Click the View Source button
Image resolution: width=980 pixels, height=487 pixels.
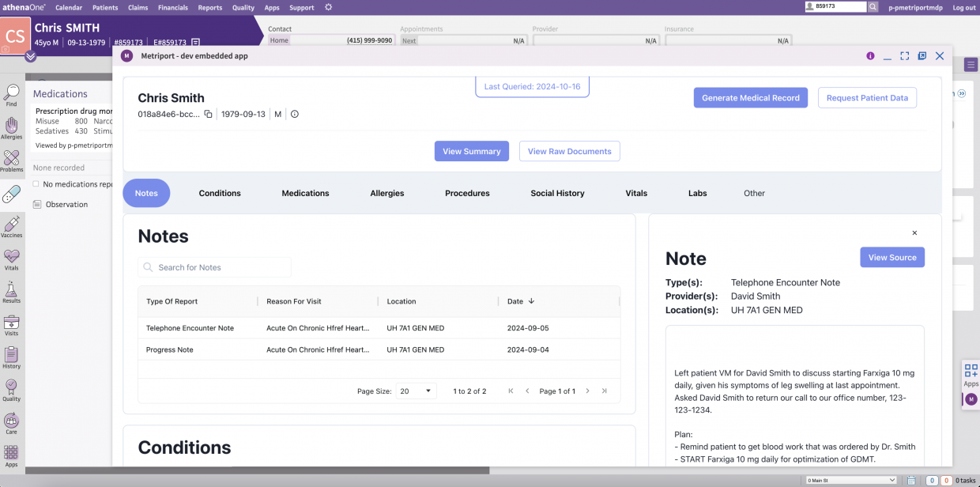click(x=892, y=257)
